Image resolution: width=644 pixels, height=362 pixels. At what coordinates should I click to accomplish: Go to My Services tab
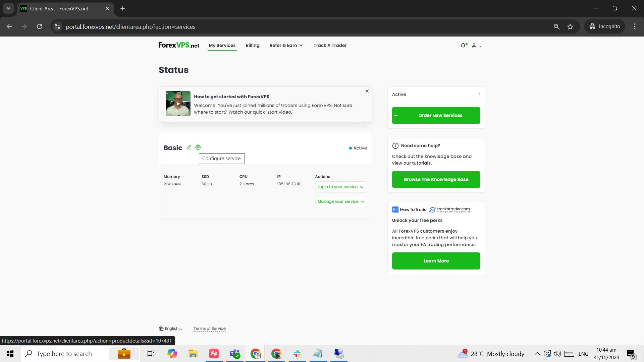click(x=222, y=46)
